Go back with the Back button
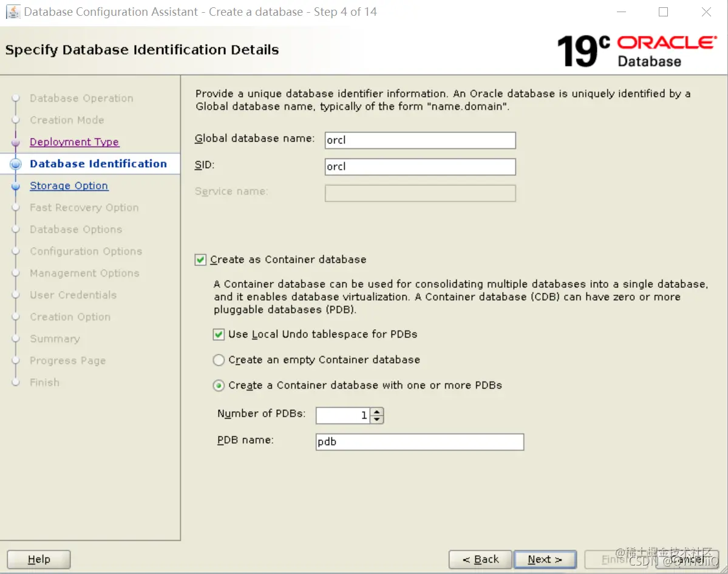Screen dimensions: 728x574 [x=480, y=559]
